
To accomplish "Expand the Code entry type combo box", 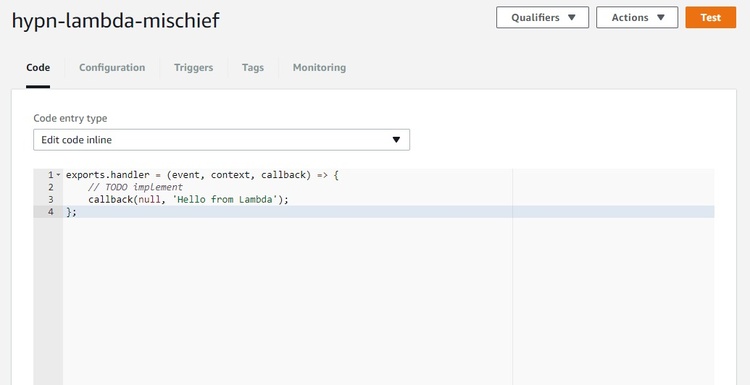I will (x=221, y=140).
